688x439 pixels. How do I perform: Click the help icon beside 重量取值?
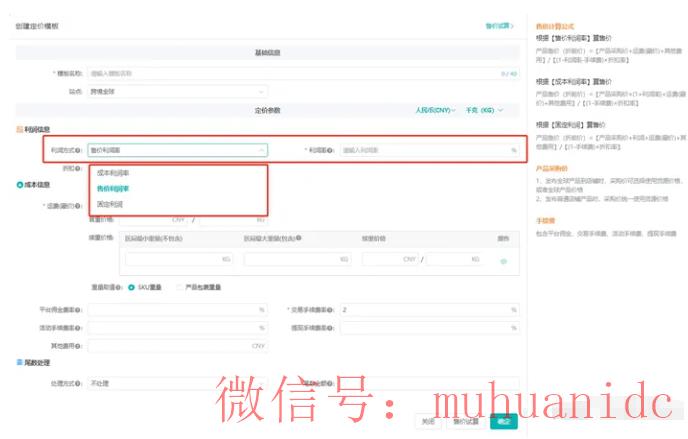pos(118,287)
